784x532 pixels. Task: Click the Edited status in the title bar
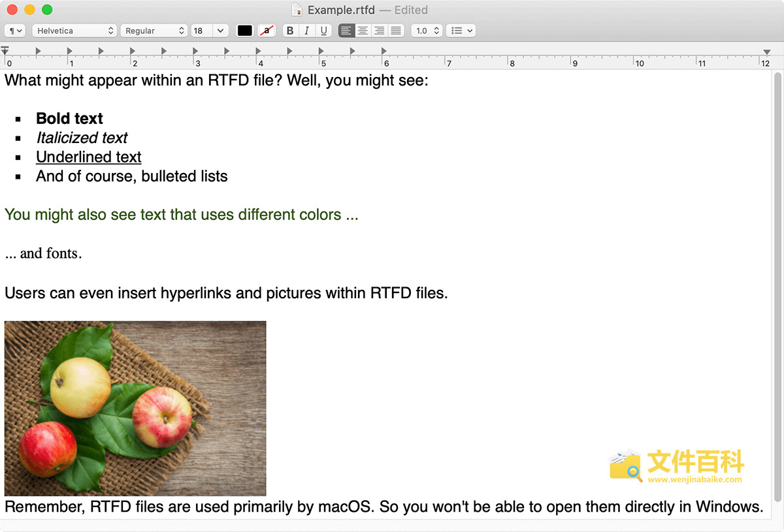coord(411,10)
